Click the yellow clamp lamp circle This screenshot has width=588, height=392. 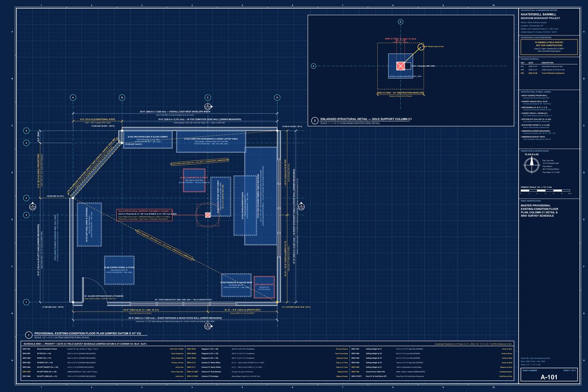[x=422, y=46]
